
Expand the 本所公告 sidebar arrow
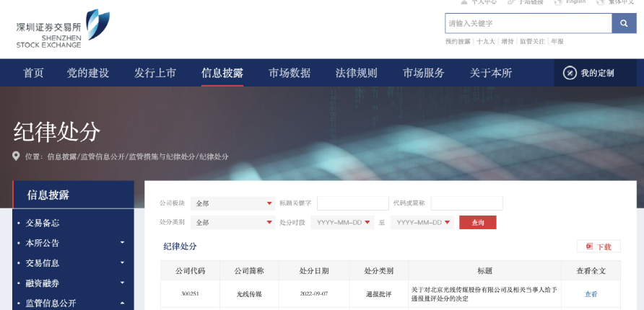122,243
